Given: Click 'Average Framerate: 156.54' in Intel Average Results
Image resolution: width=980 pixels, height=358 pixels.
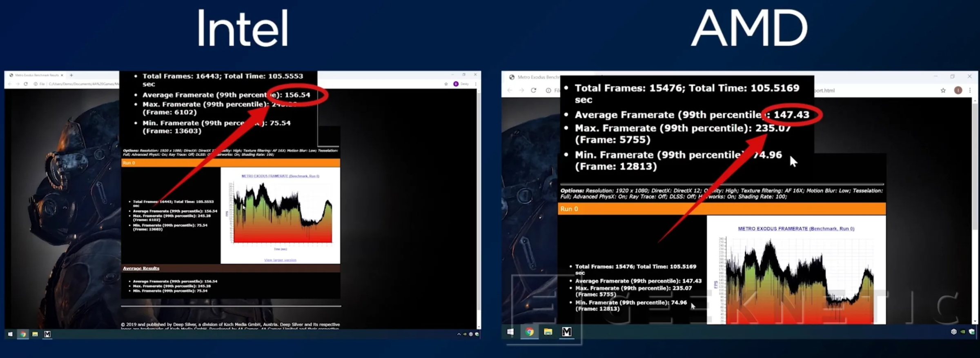Looking at the screenshot, I should pyautogui.click(x=175, y=281).
